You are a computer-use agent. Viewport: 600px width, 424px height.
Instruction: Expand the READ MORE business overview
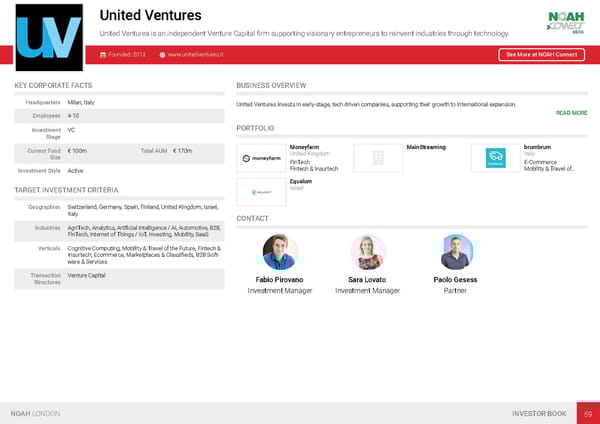click(571, 113)
